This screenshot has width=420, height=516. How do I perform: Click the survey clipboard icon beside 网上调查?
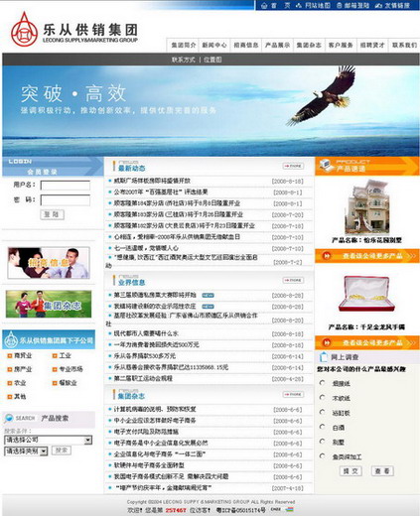[x=323, y=357]
